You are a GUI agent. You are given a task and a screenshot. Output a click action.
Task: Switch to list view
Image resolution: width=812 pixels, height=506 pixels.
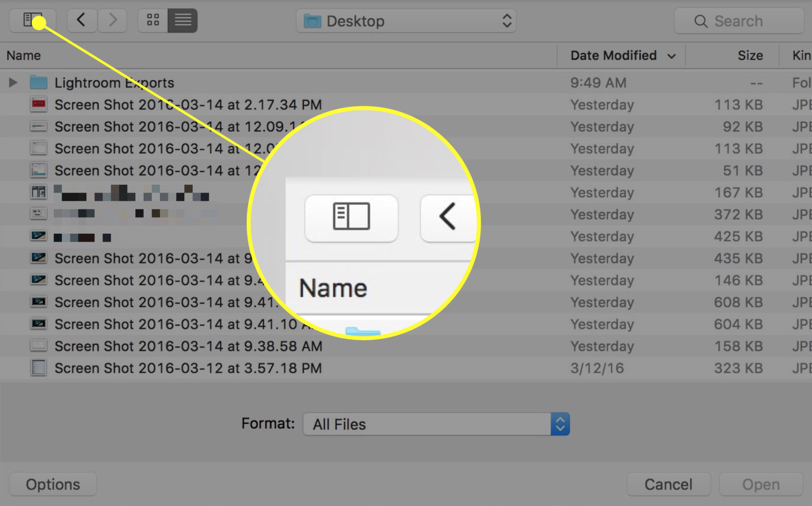[182, 20]
